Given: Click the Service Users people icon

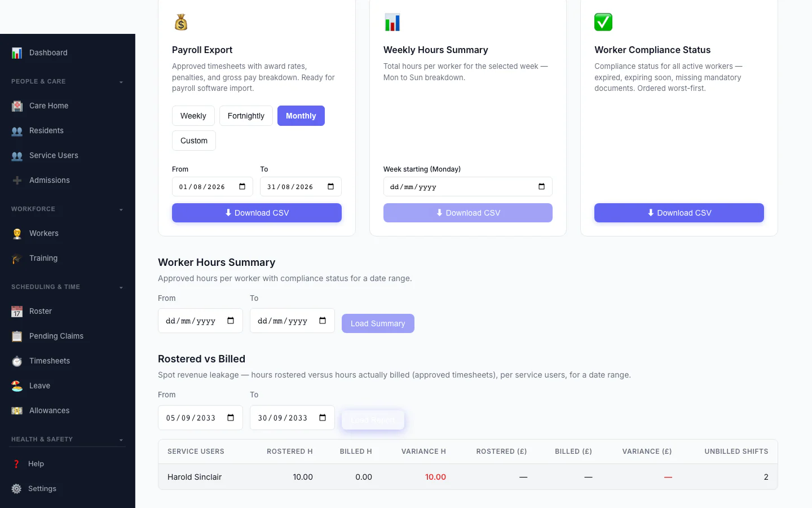Looking at the screenshot, I should [17, 156].
